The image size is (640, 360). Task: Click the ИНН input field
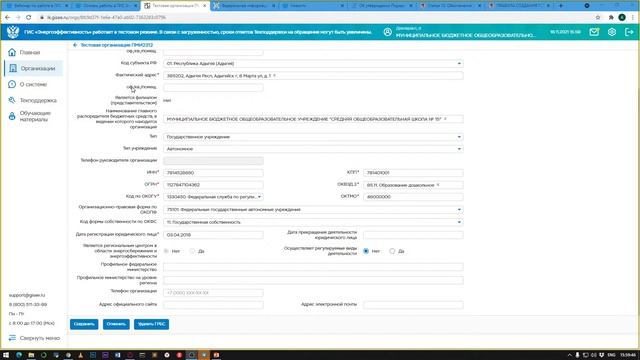coord(213,173)
